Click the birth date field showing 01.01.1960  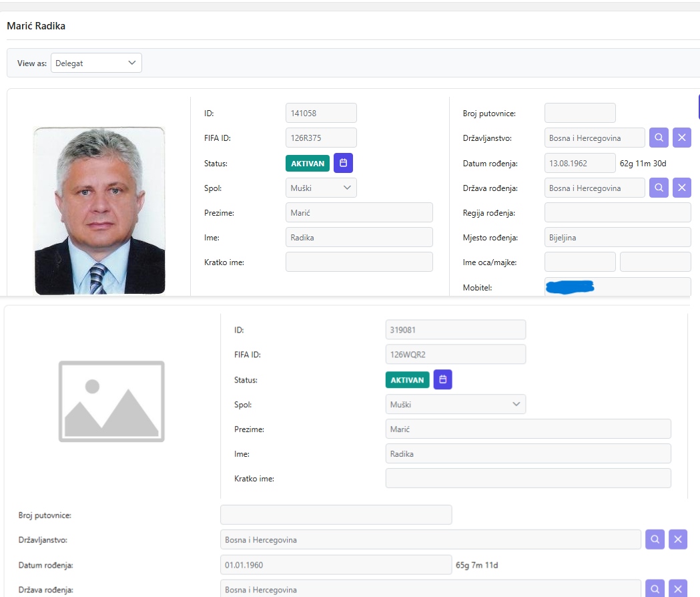click(336, 565)
